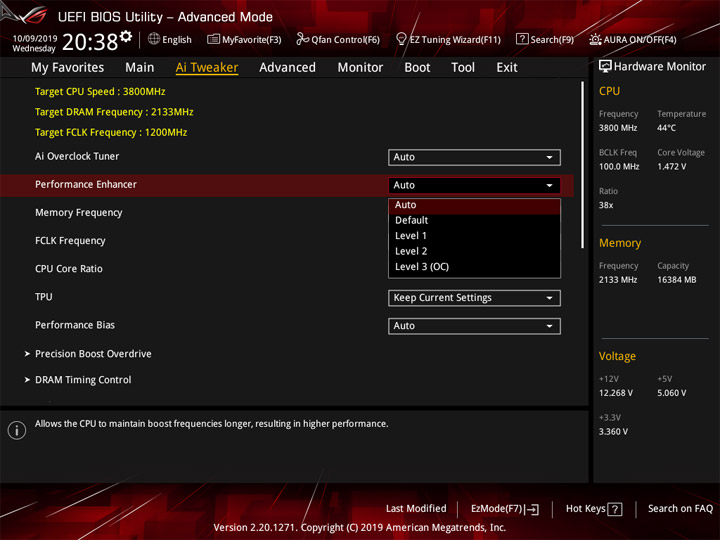
Task: Click the settings gear next to the clock
Action: 126,36
